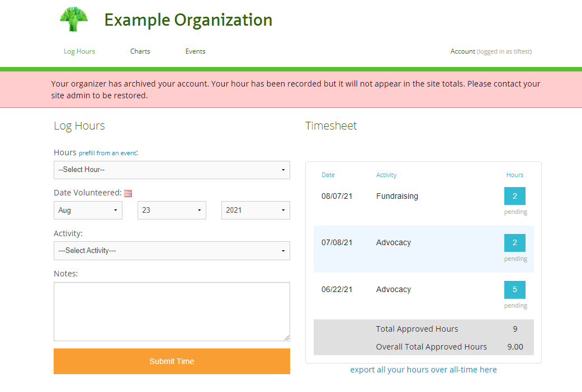This screenshot has width=582, height=392.
Task: Open the day dropdown showing 23
Action: coord(172,211)
